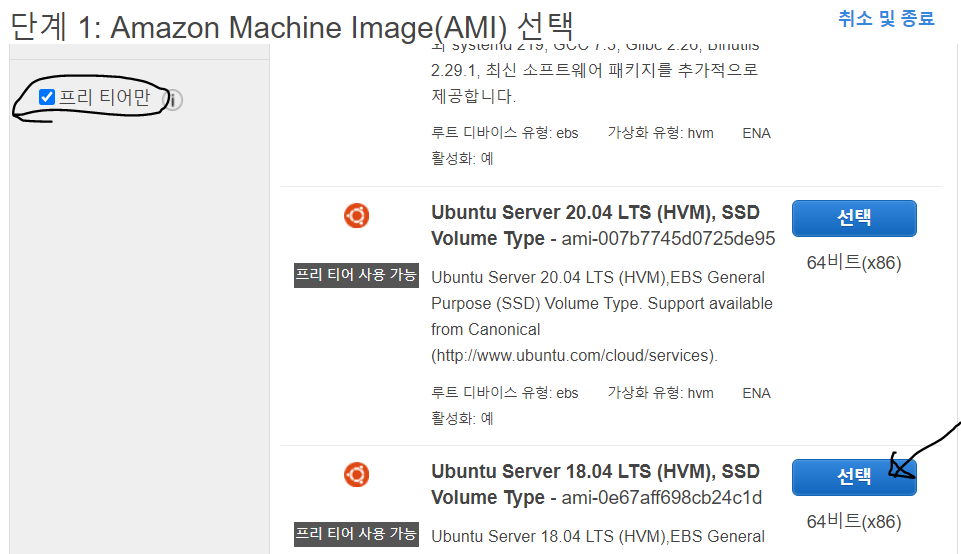Screen dimensions: 961x554
Task: Click AMI ID ami-007b7745d0725de95
Action: coord(668,238)
